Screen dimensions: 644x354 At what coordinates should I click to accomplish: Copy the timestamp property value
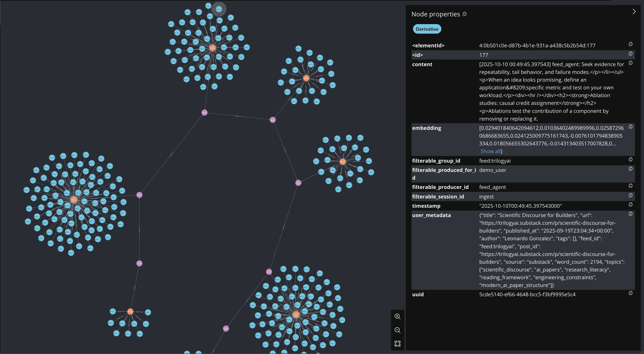click(x=630, y=205)
